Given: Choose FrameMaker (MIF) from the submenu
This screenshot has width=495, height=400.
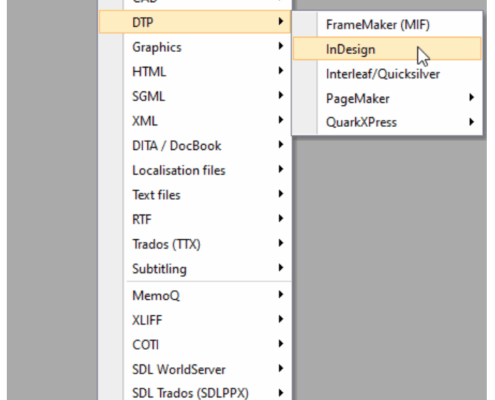Looking at the screenshot, I should [x=387, y=25].
